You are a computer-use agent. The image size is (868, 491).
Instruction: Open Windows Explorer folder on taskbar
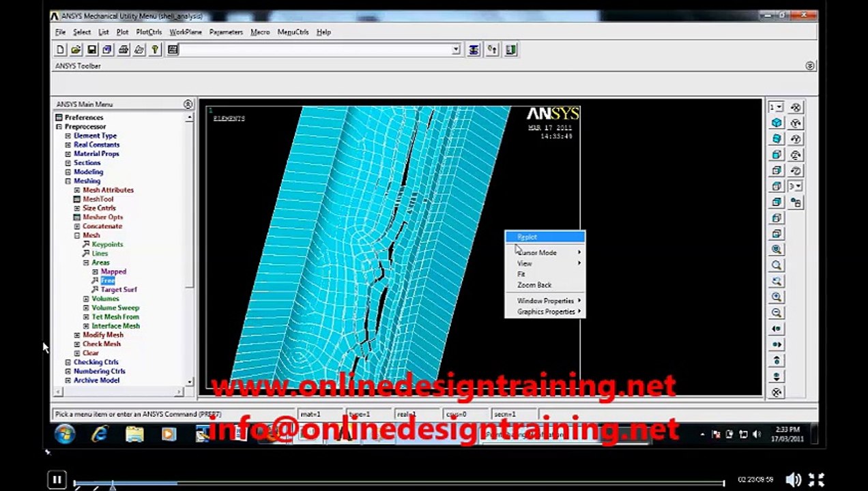134,434
